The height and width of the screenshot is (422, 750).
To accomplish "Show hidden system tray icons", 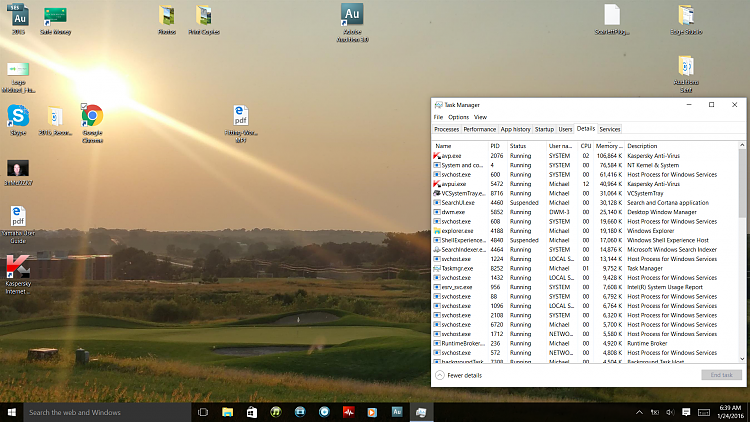I will click(639, 412).
